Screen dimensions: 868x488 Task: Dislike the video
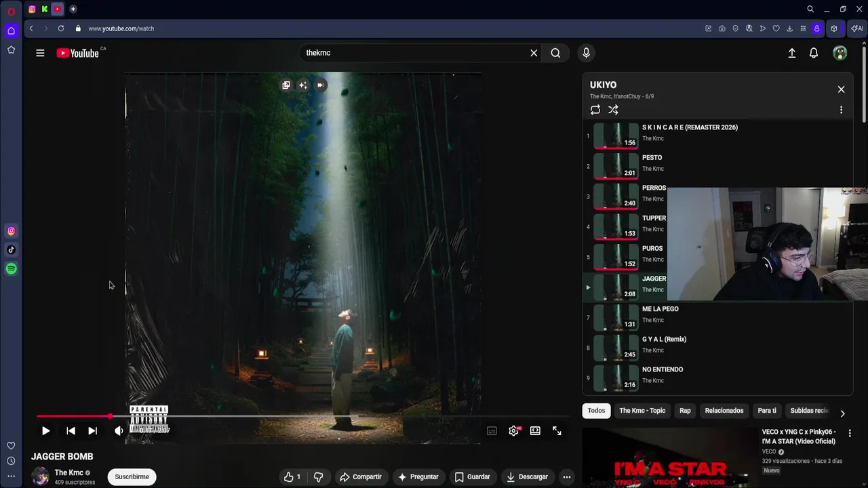pos(318,476)
